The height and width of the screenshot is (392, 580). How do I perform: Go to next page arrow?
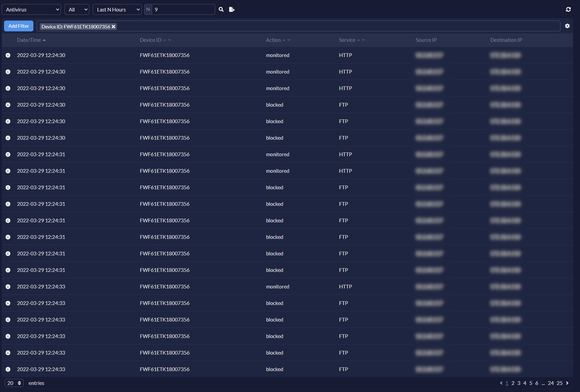point(567,383)
